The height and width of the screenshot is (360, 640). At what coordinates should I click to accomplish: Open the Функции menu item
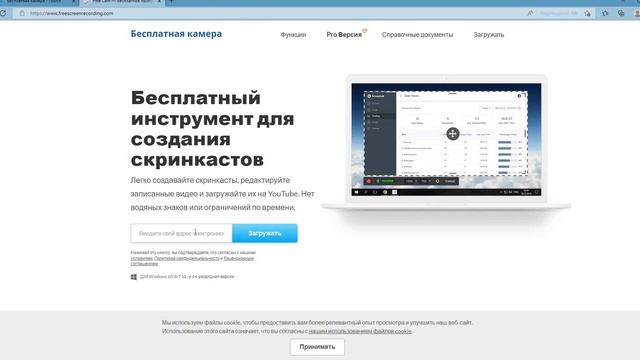(293, 35)
